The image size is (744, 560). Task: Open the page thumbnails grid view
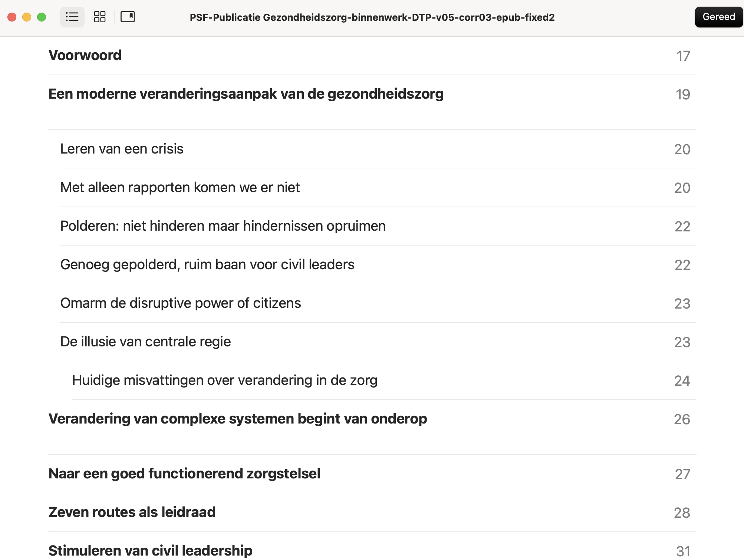click(100, 17)
